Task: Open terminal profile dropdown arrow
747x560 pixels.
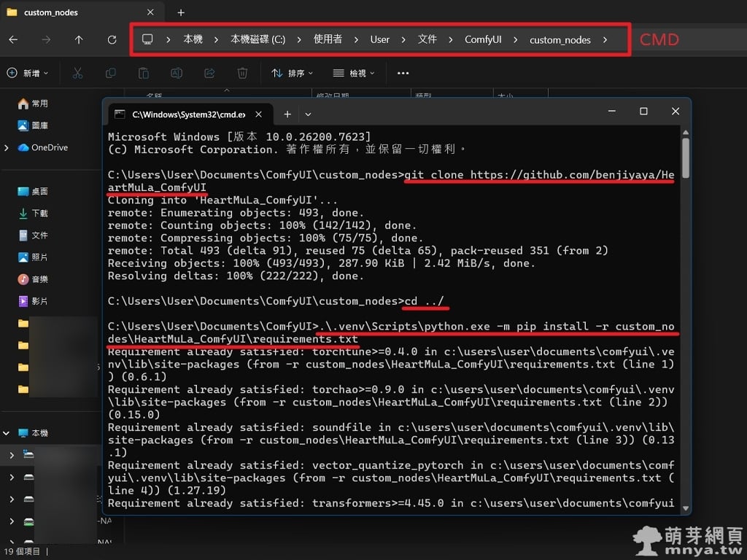Action: pos(308,114)
